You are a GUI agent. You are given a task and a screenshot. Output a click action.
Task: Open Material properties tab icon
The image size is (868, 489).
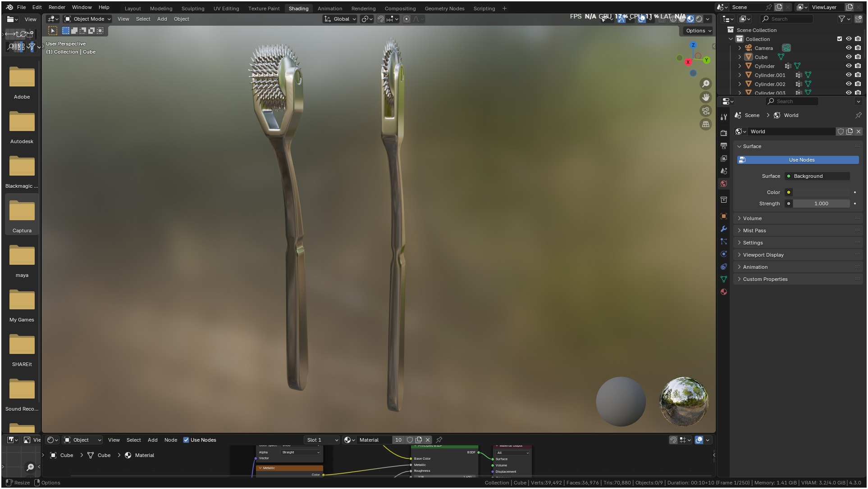[724, 292]
